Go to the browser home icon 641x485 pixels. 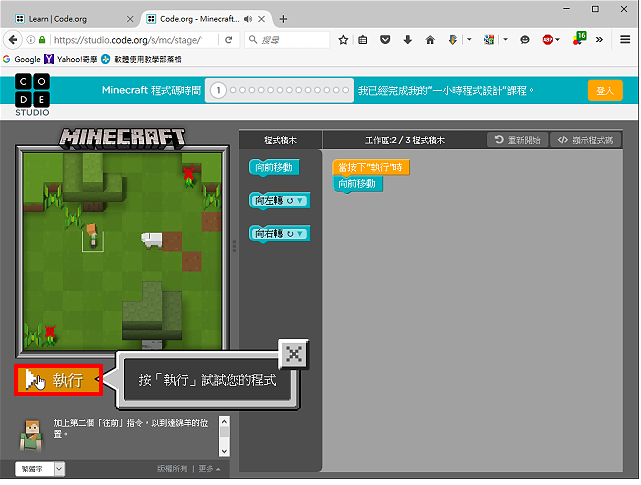(x=430, y=40)
